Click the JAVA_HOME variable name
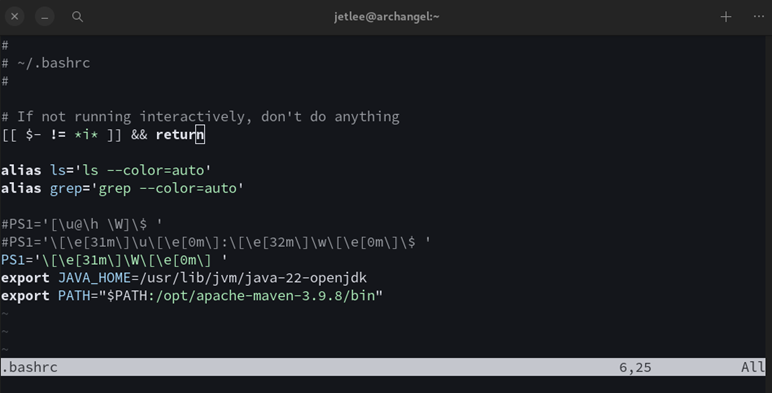772x393 pixels. [95, 278]
